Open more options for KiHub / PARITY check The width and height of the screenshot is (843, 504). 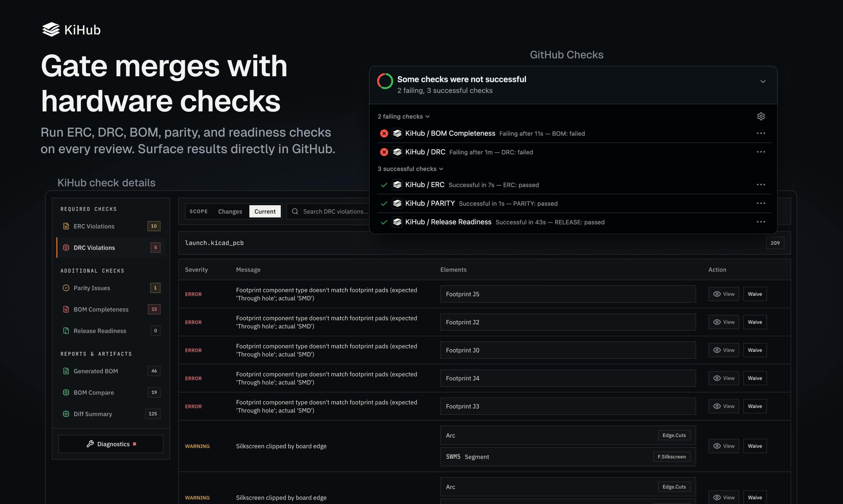761,203
